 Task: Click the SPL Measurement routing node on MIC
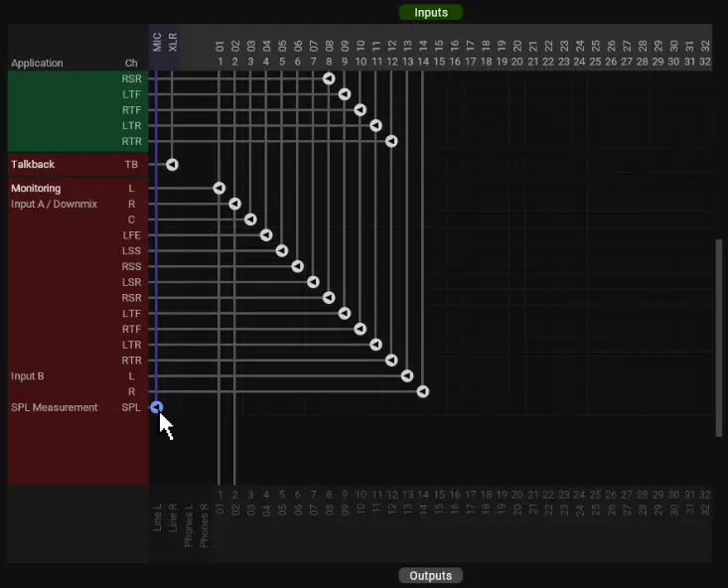tap(156, 407)
